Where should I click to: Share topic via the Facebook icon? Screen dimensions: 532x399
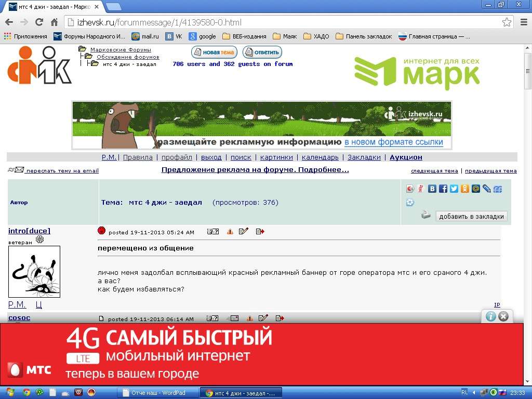tap(443, 189)
